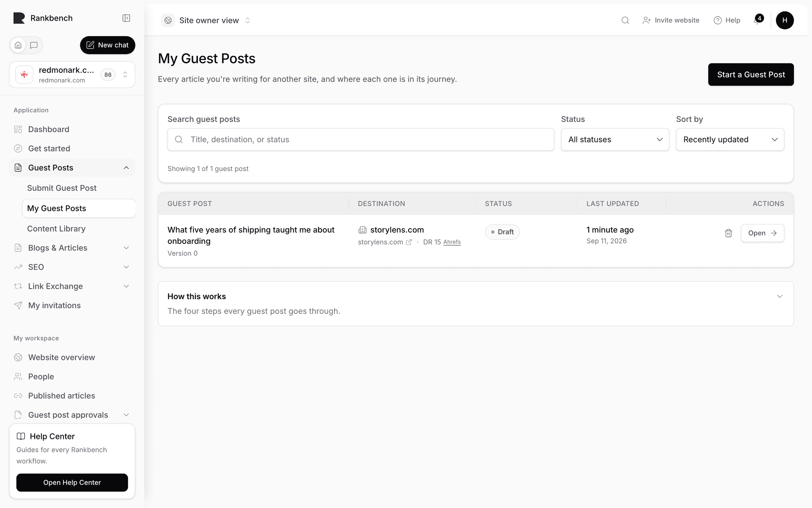This screenshot has width=812, height=508.
Task: Click the Help question-mark icon
Action: click(718, 20)
